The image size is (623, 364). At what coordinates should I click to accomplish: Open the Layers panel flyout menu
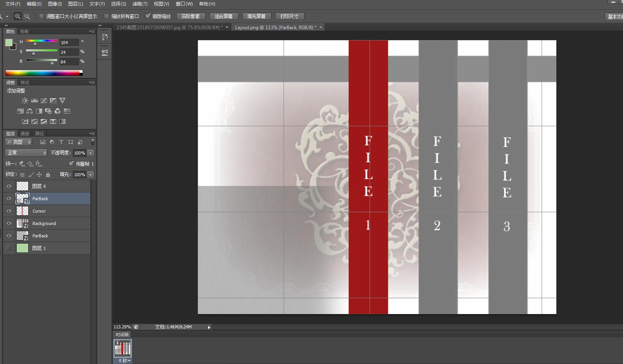click(92, 133)
